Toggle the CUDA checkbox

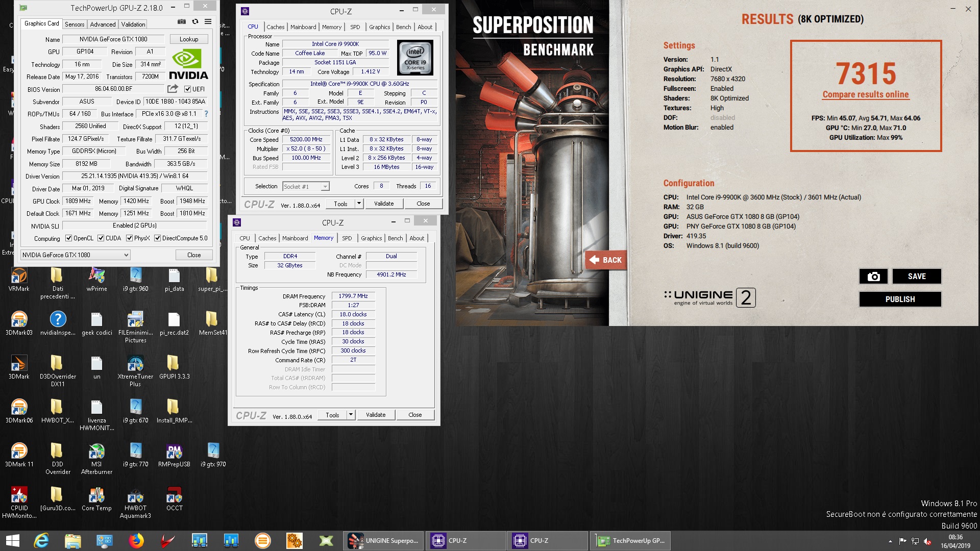(101, 238)
